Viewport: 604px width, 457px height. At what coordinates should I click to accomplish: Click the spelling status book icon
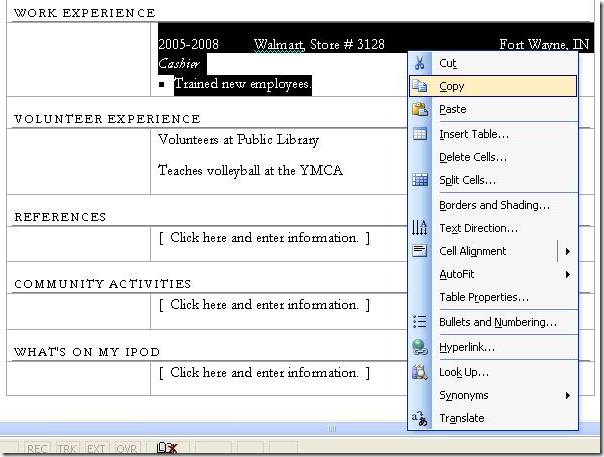tap(167, 448)
